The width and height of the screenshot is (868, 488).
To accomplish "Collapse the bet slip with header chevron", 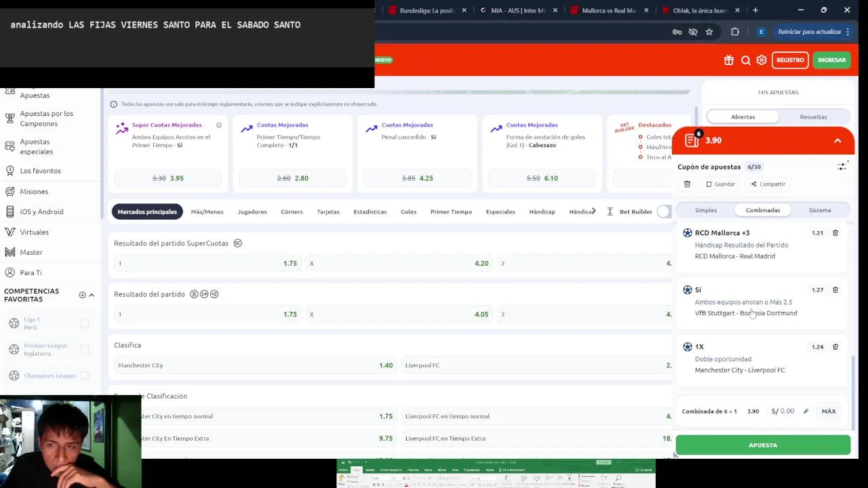I will point(837,140).
